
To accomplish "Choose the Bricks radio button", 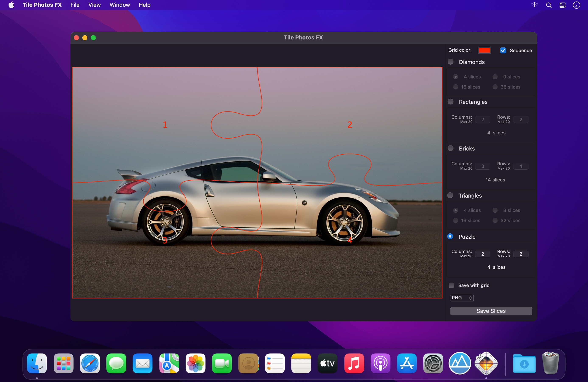I will click(451, 148).
